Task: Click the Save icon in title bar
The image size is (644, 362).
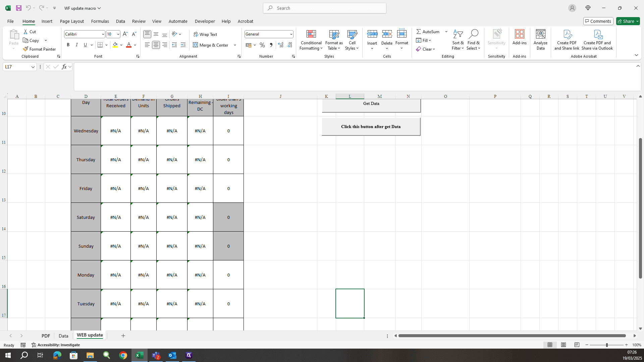Action: [x=19, y=8]
